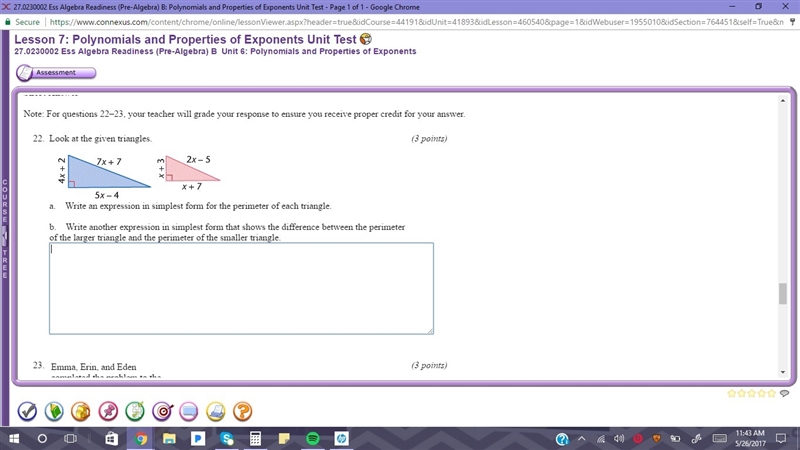Rate lesson with the fifth star
This screenshot has width=800, height=450.
coord(771,393)
